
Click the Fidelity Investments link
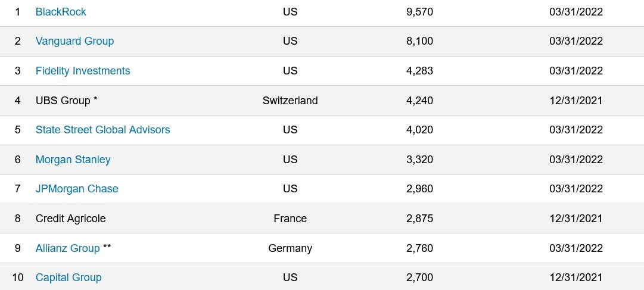pos(83,71)
